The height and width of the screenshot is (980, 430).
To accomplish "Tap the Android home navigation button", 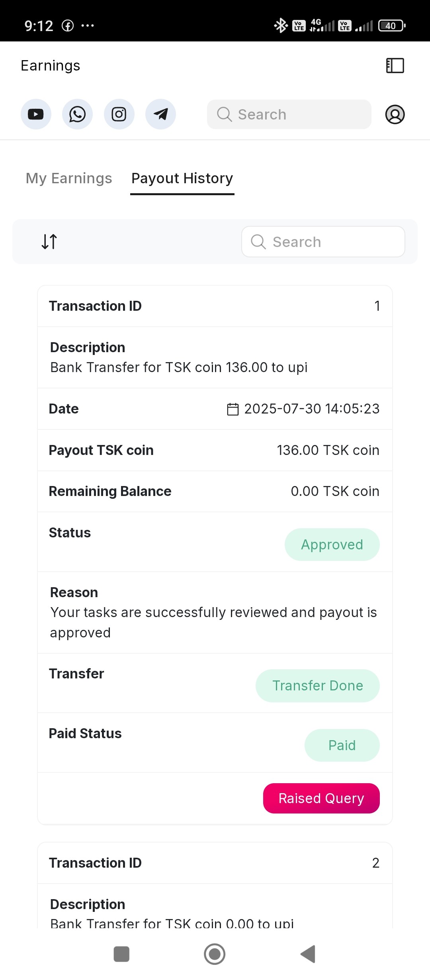I will pyautogui.click(x=215, y=954).
